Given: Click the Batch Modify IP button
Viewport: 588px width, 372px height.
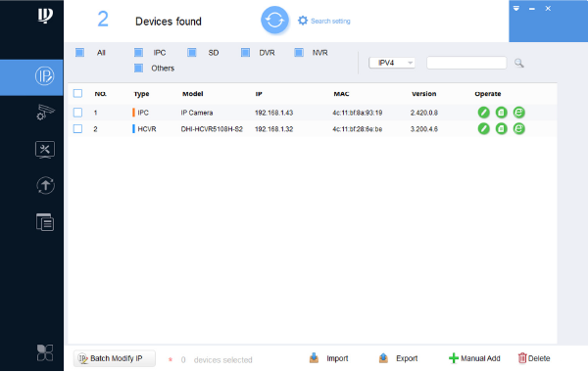Looking at the screenshot, I should [x=115, y=358].
